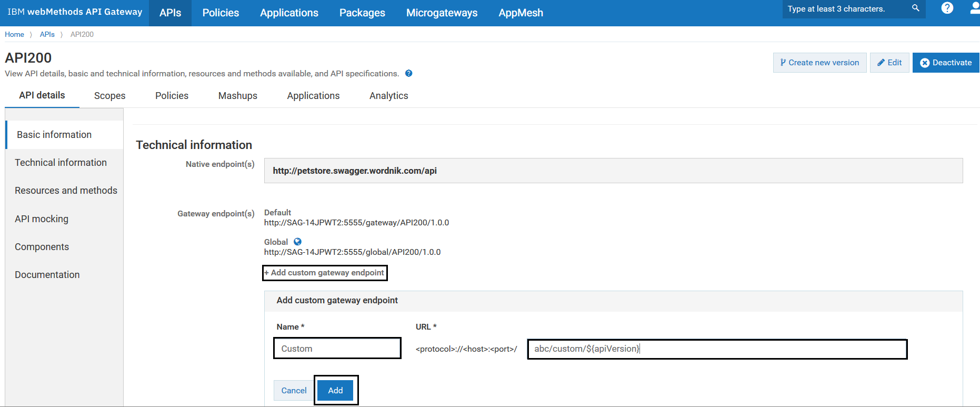Click the Name input field
This screenshot has height=407, width=980.
tap(337, 349)
